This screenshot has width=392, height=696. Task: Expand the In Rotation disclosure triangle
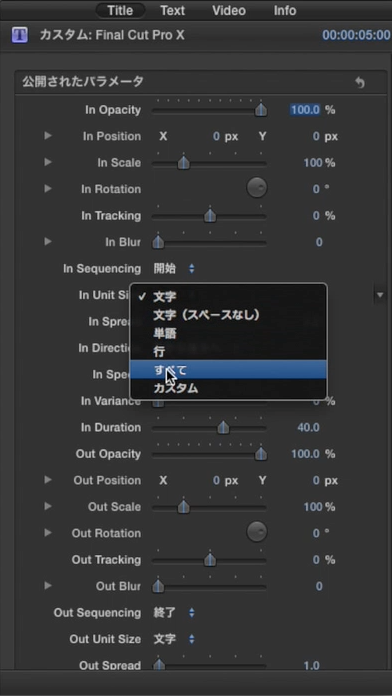point(48,189)
